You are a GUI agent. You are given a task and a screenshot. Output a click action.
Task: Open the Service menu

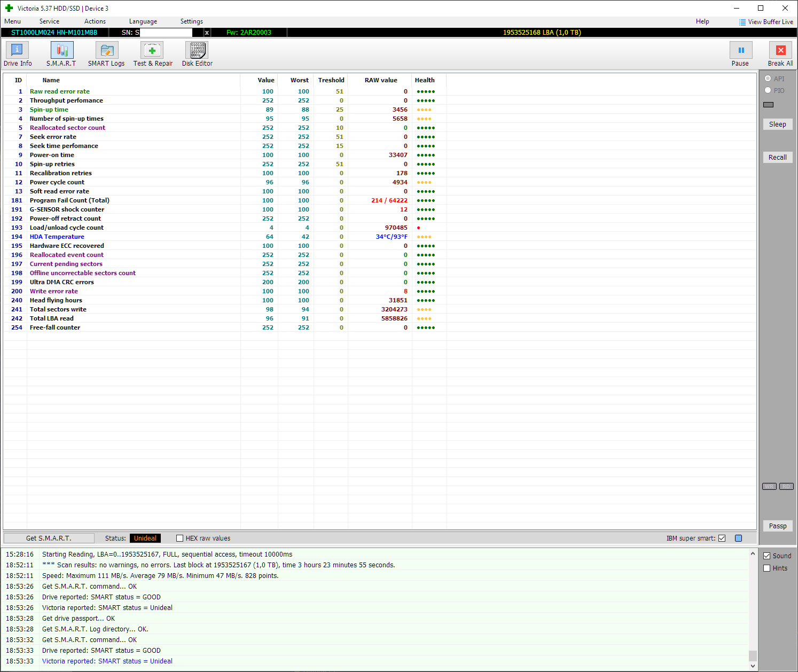pyautogui.click(x=49, y=21)
